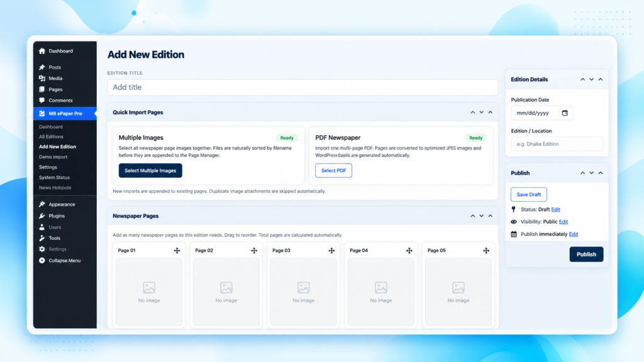Collapse the Newspaper Pages panel
644x362 pixels.
491,216
